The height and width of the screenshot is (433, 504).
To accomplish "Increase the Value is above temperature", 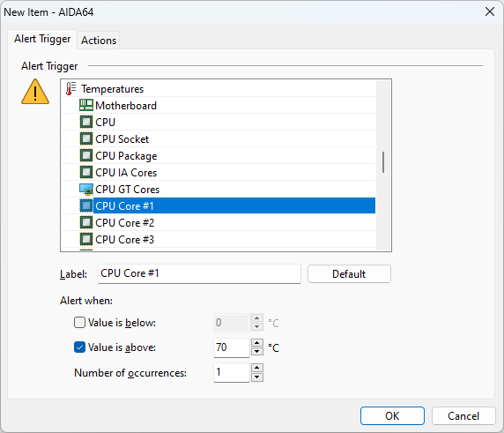I will point(256,343).
